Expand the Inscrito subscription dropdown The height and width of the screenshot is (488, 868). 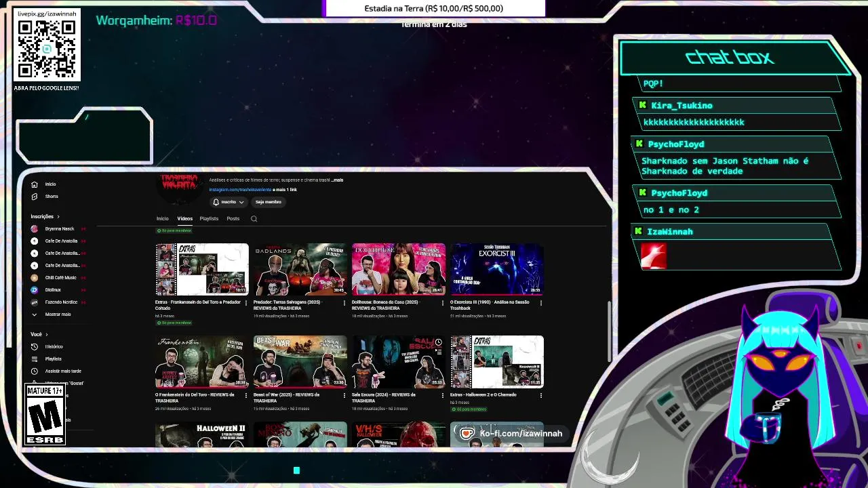point(241,202)
